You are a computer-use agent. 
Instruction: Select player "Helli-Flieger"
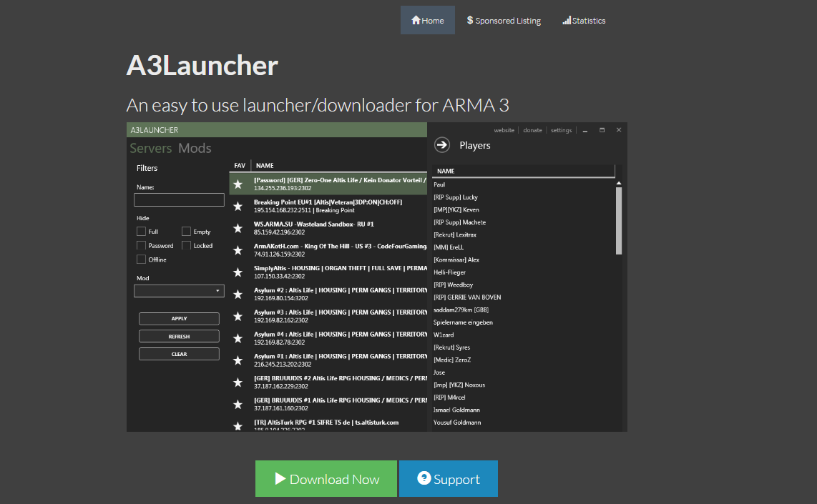pyautogui.click(x=450, y=272)
